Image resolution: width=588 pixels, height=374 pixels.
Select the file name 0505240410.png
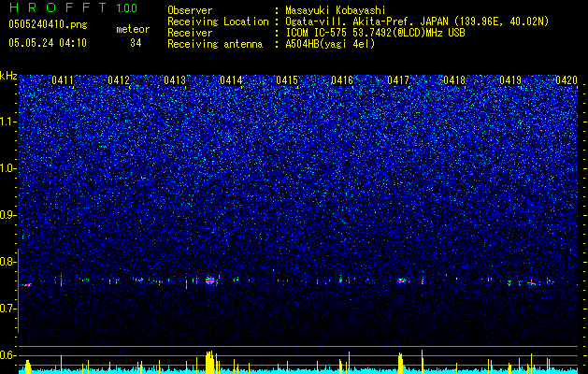pyautogui.click(x=48, y=24)
